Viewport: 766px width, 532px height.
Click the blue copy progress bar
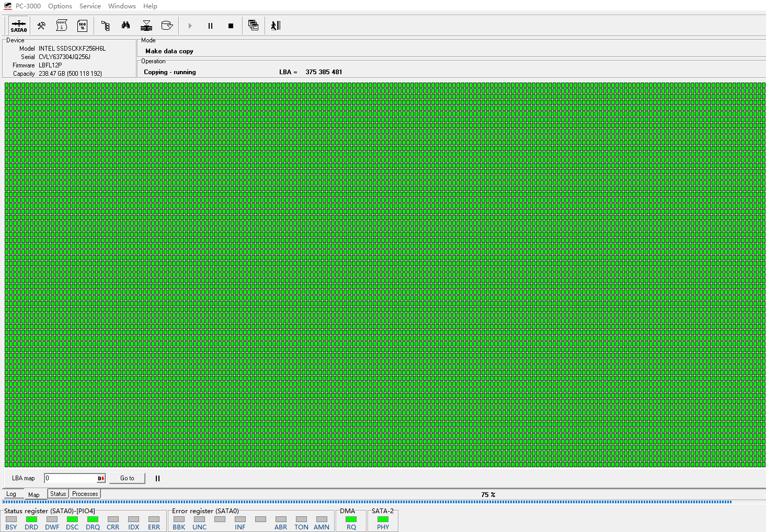(x=366, y=502)
